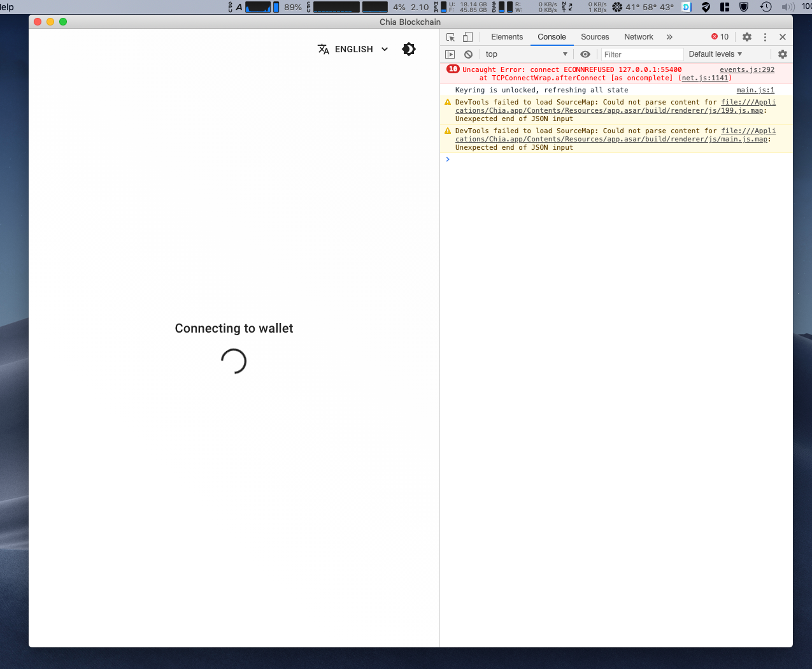Open the customize DevTools three-dot menu
This screenshot has width=812, height=669.
coord(764,37)
